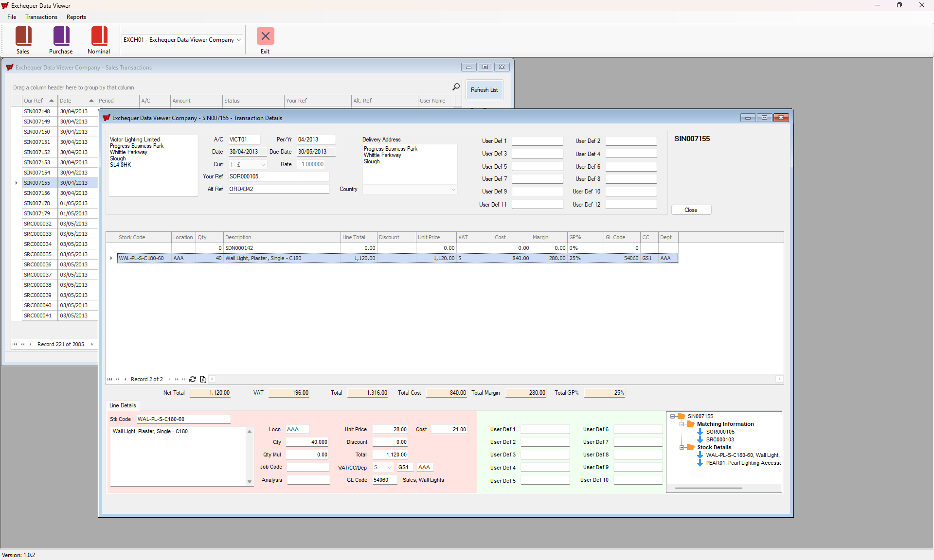934x560 pixels.
Task: Click the Alt Ref field ORD4342
Action: point(279,189)
